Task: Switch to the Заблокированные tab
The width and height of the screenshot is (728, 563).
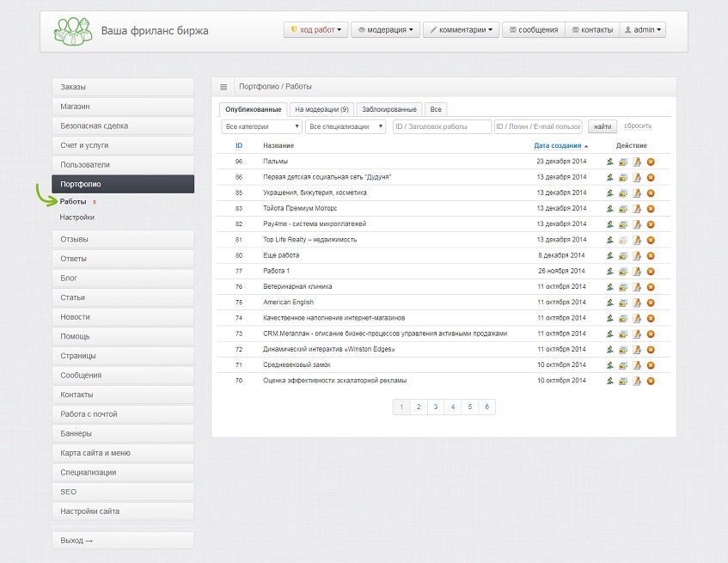Action: 389,109
